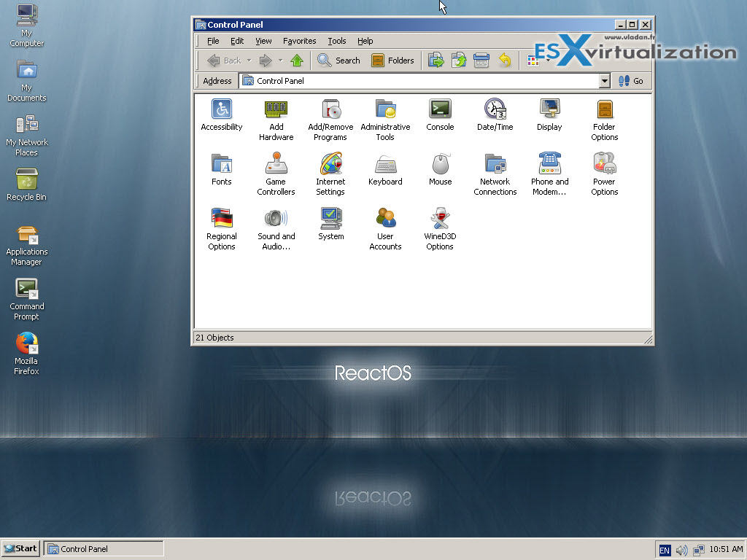The image size is (747, 560).
Task: Toggle the Folders pane button
Action: 392,61
